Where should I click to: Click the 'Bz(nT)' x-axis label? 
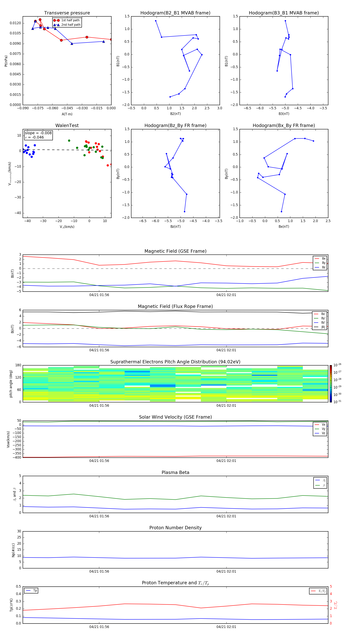tap(175, 227)
